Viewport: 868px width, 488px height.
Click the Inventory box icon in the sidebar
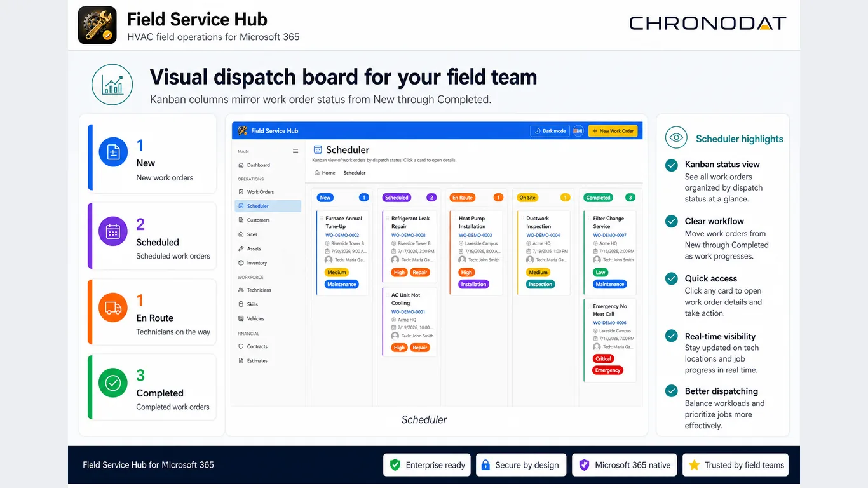[x=241, y=262]
